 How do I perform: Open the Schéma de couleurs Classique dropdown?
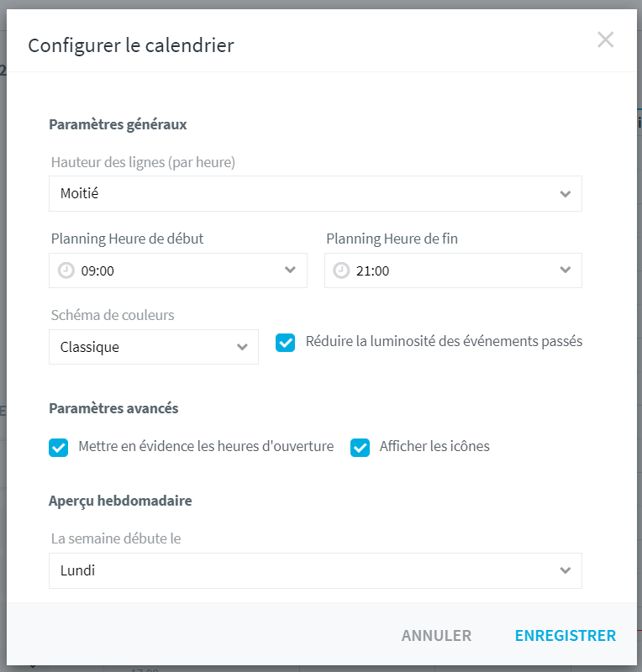[154, 347]
